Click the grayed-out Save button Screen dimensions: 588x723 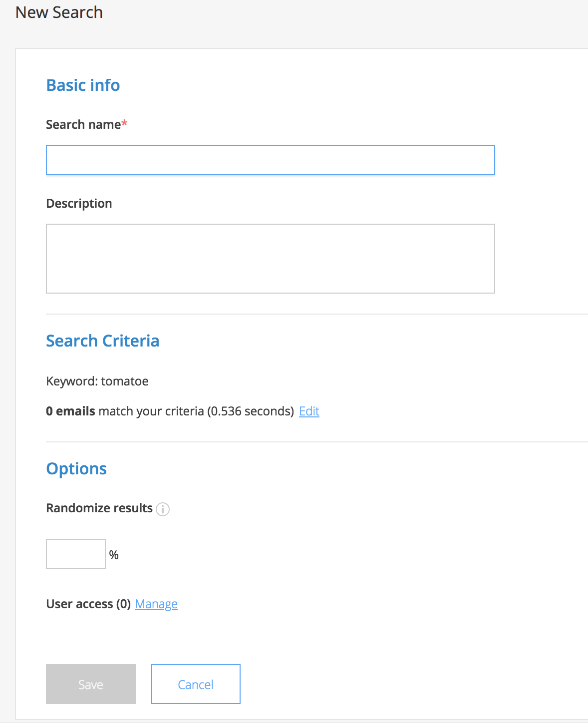[x=91, y=684]
